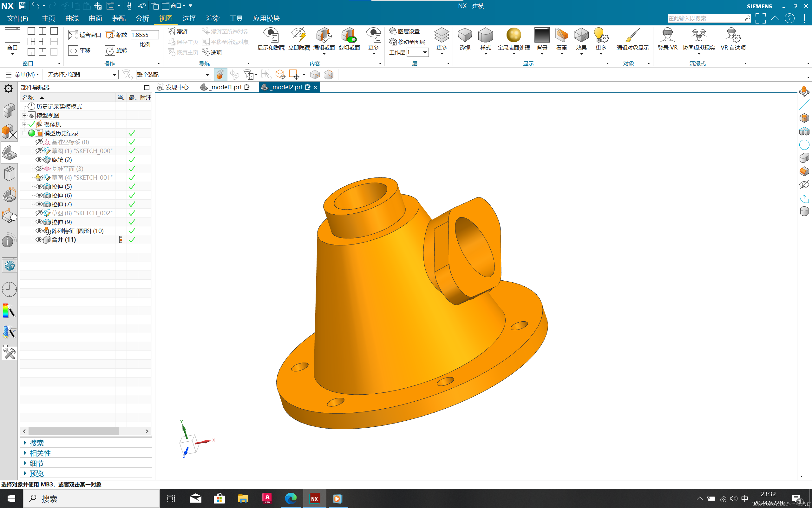Open Edit Section (编辑截面) tool
812x508 pixels.
coord(324,39)
